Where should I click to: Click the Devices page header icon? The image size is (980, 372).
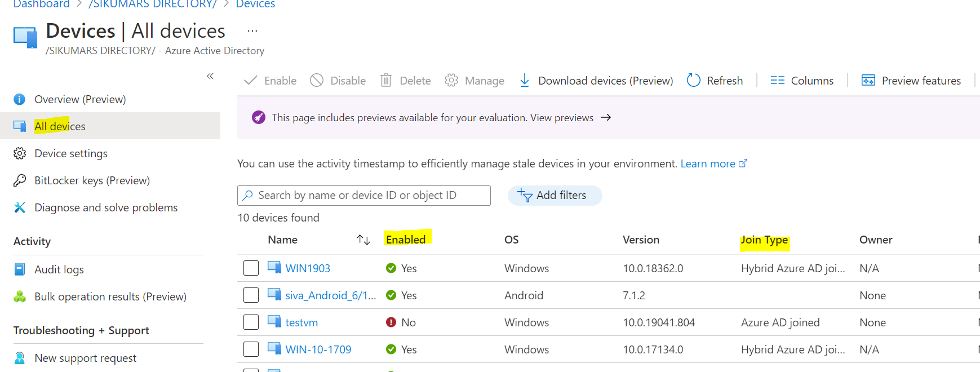[x=25, y=37]
